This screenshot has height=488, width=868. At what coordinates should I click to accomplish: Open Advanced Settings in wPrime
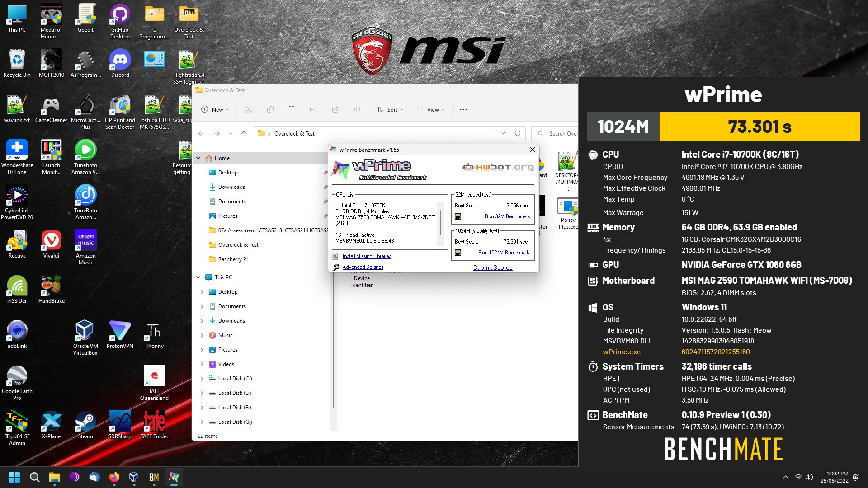[x=363, y=267]
